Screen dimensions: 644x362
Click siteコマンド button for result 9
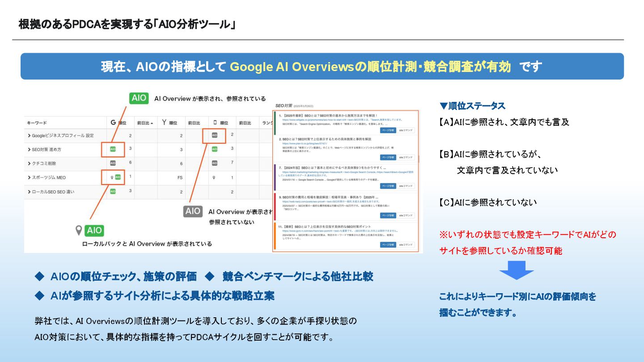(406, 215)
